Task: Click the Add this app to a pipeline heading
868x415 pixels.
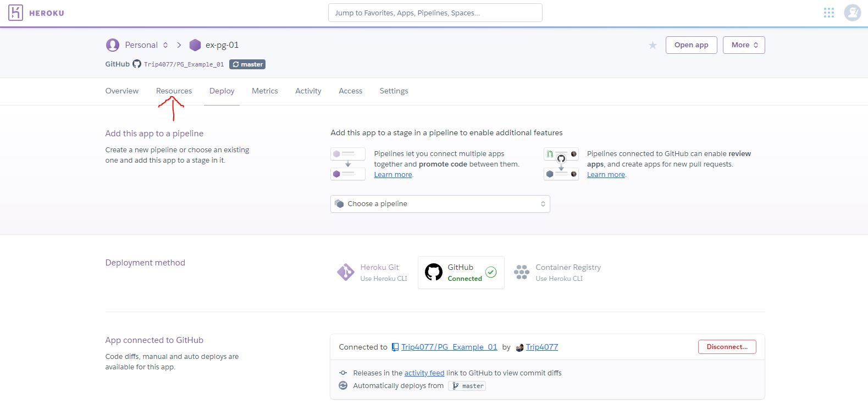Action: pyautogui.click(x=154, y=134)
